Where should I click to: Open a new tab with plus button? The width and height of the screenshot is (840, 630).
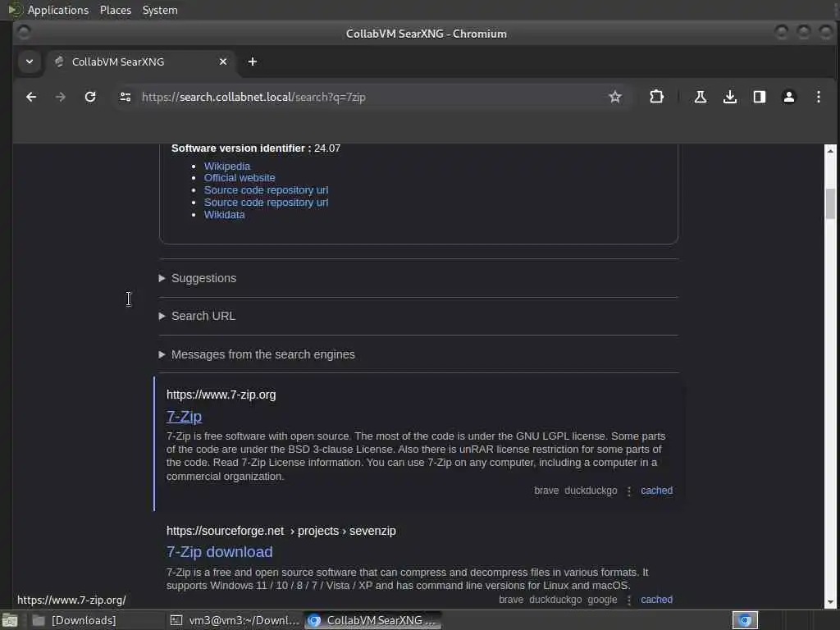click(x=253, y=62)
